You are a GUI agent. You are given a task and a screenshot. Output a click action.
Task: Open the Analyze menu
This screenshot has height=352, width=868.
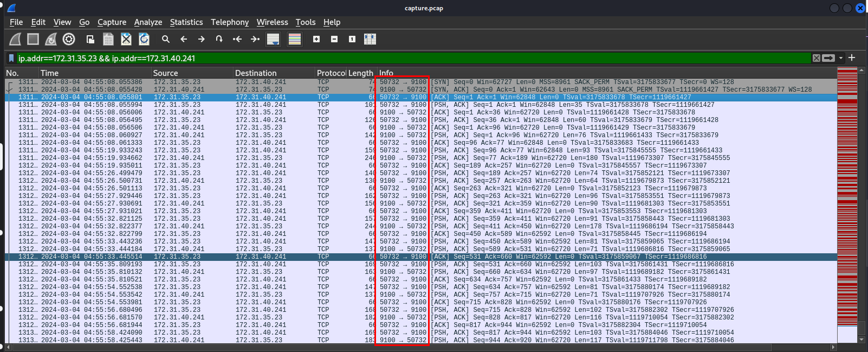pyautogui.click(x=148, y=22)
